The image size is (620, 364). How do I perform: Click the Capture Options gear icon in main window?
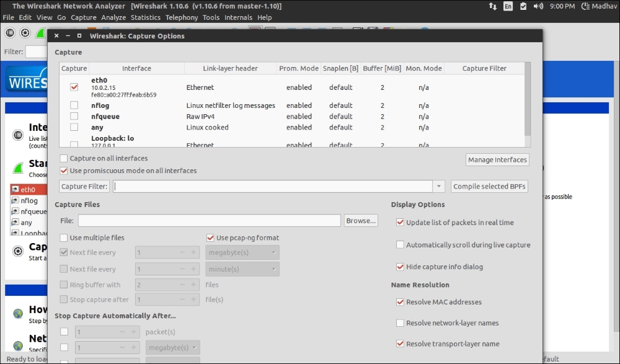coord(18,251)
